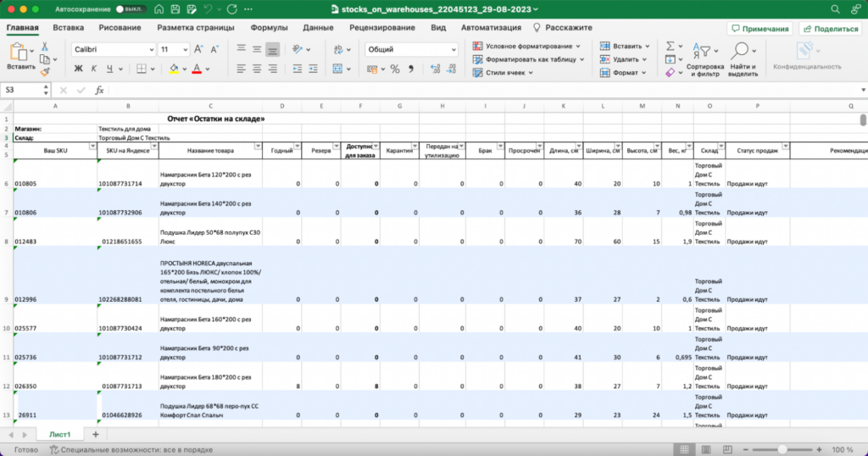This screenshot has height=456, width=868.
Task: Expand Условное форматирование dropdown
Action: 577,46
